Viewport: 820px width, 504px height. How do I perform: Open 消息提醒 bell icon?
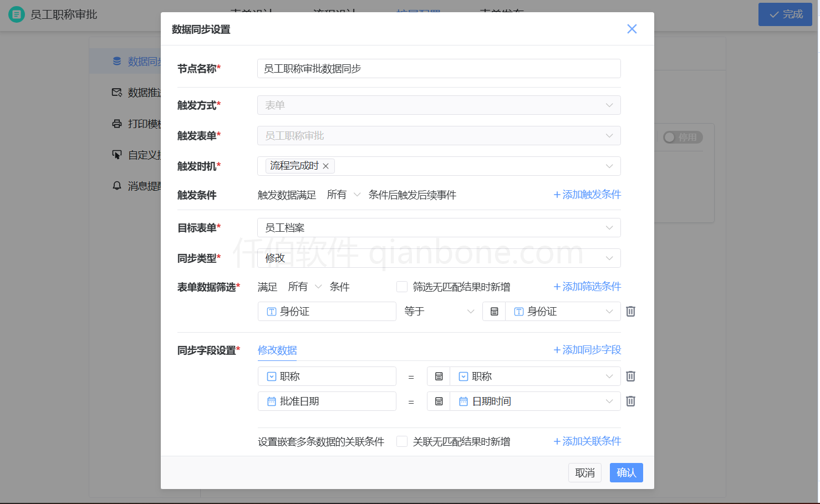point(116,186)
